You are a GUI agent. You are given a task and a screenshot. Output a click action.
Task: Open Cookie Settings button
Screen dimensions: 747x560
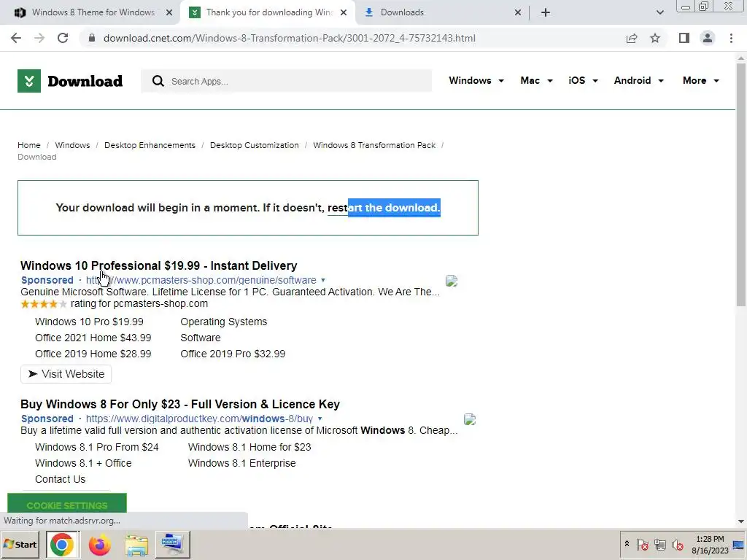tap(67, 504)
